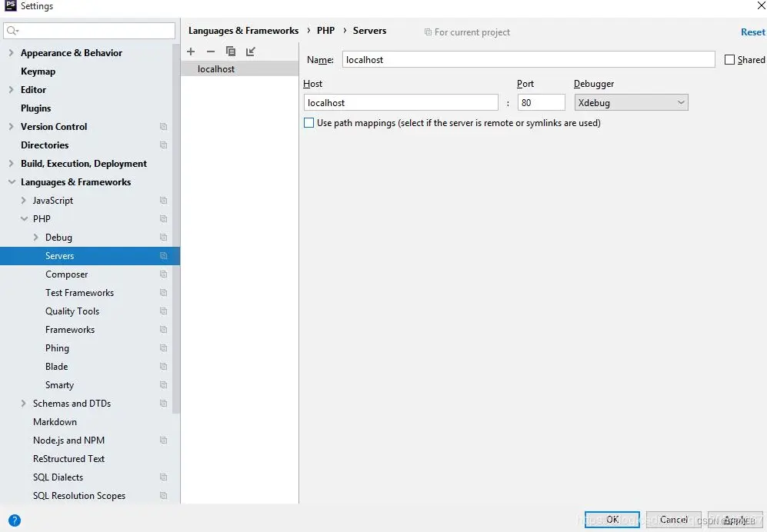Expand the JavaScript node

point(24,201)
